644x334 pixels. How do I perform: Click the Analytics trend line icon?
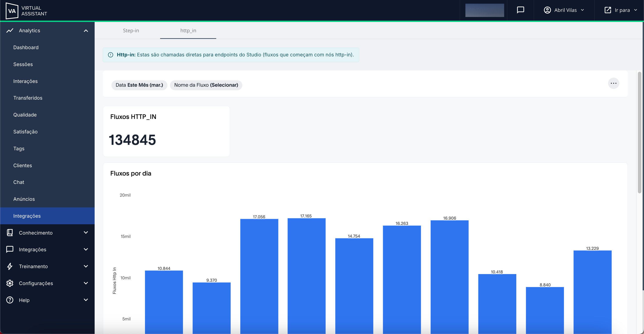click(10, 31)
